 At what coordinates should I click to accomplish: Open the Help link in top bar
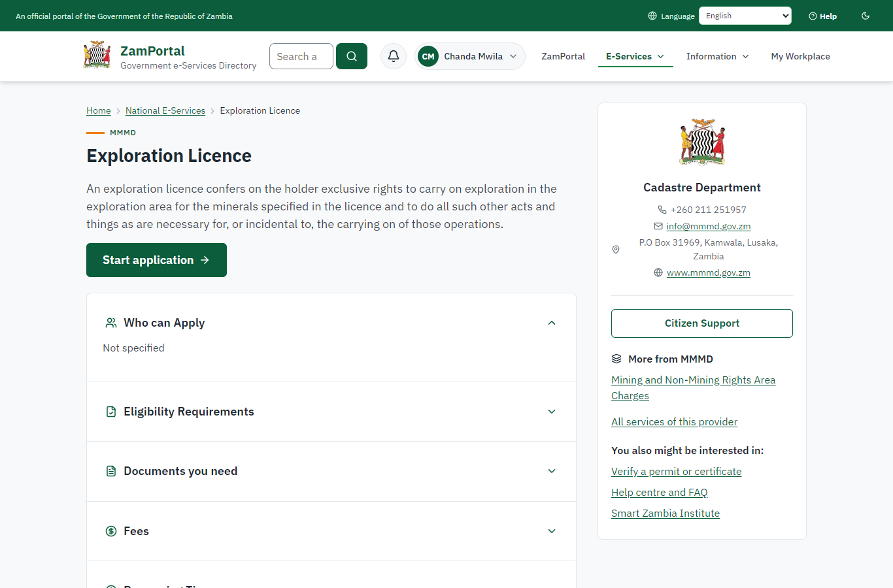(x=823, y=16)
